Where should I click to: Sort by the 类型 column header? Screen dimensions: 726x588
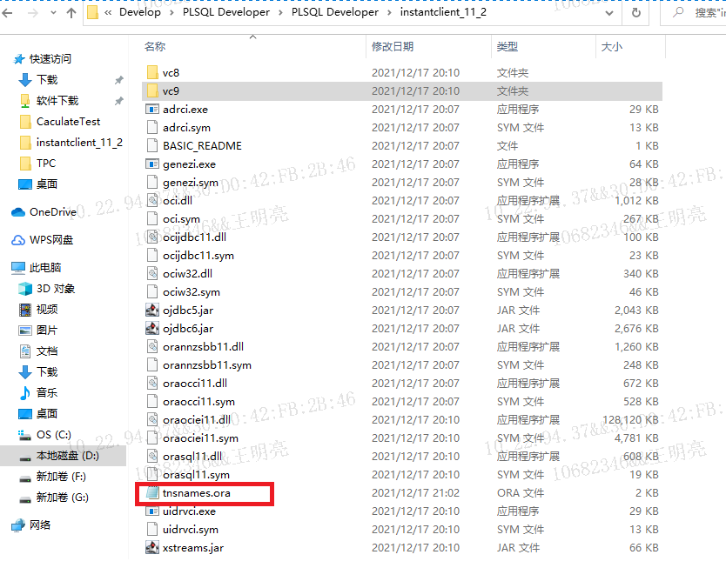(x=507, y=46)
